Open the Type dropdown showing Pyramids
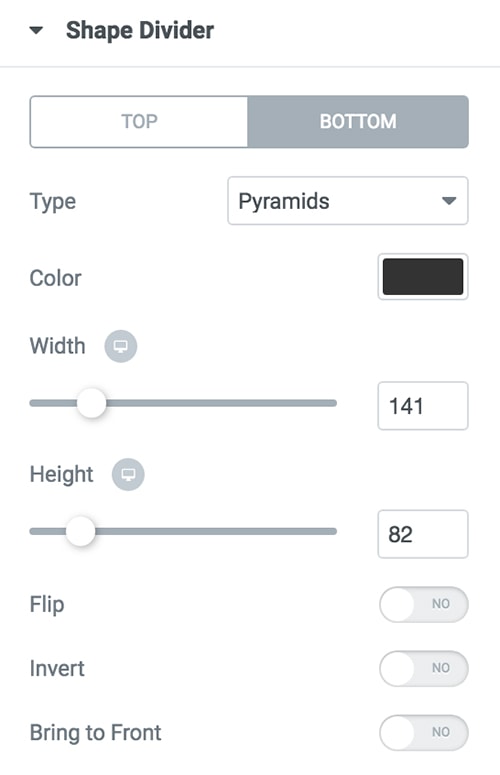Viewport: 500px width, 775px height. click(347, 201)
